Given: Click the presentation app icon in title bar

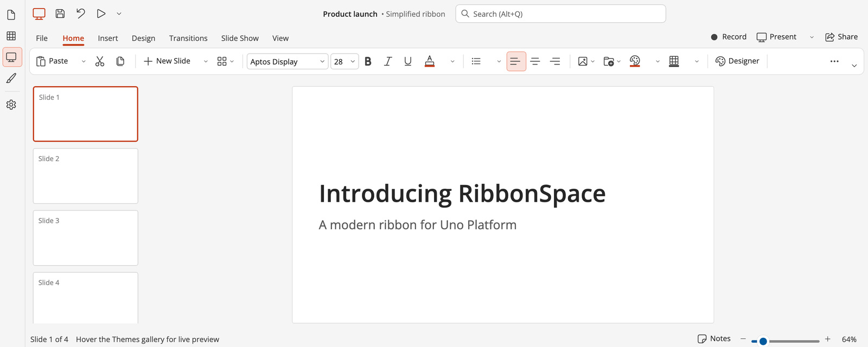Looking at the screenshot, I should pos(39,14).
